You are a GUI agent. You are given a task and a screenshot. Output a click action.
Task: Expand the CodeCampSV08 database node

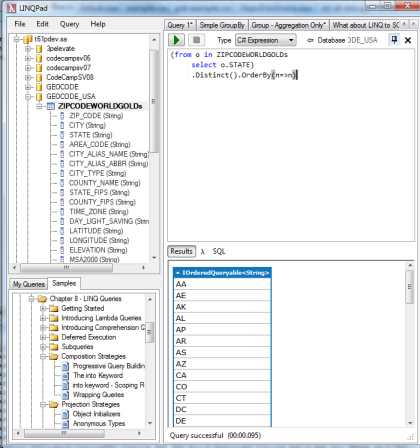point(28,78)
